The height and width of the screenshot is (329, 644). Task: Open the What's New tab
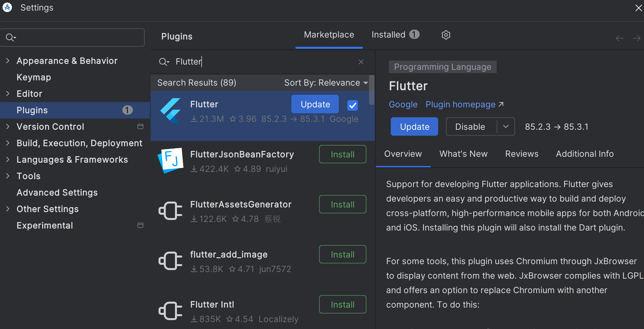click(463, 154)
